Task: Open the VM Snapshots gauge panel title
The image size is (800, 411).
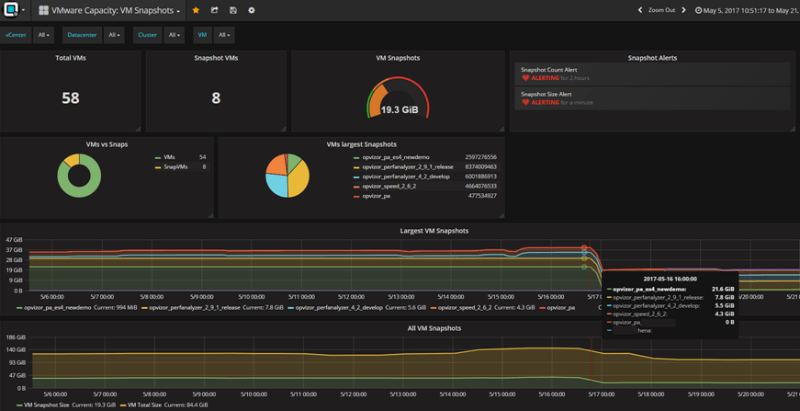Action: [x=398, y=58]
